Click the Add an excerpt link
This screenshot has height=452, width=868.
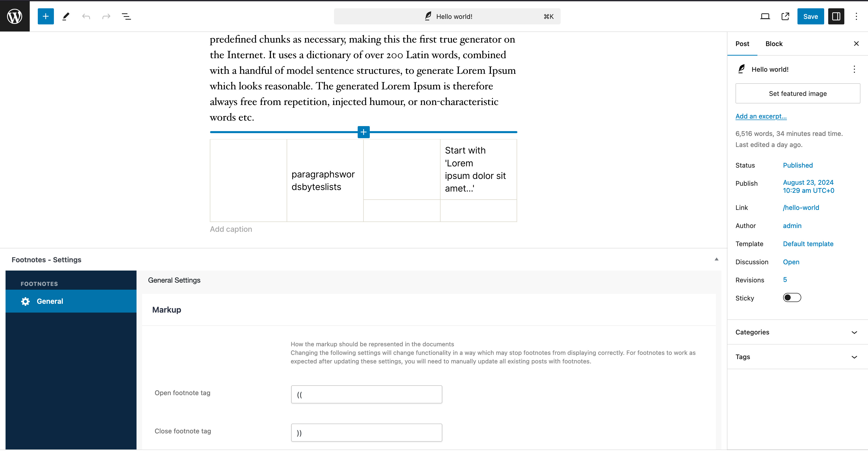761,116
